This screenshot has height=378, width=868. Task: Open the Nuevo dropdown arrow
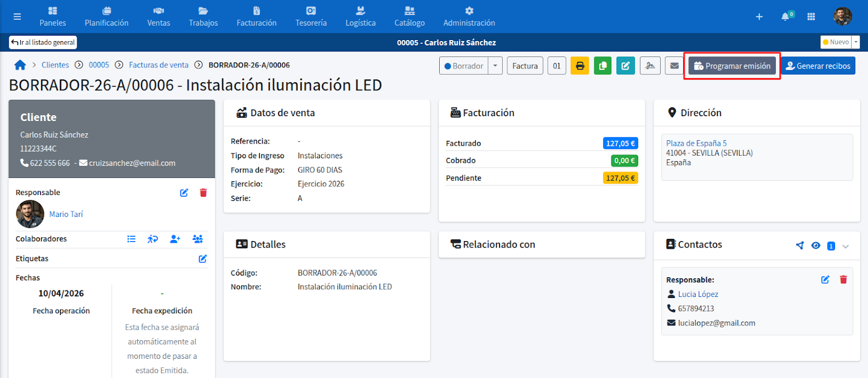856,42
